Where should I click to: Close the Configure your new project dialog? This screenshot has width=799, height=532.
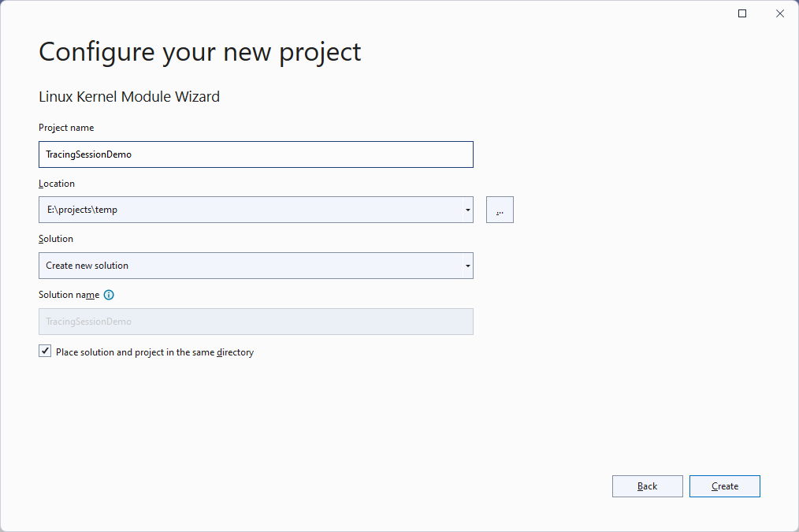pos(780,13)
